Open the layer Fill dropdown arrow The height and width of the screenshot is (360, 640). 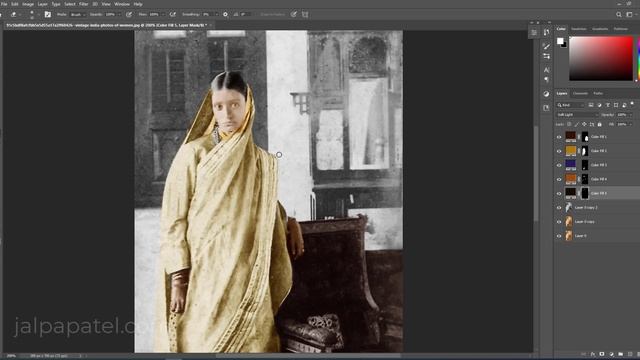pyautogui.click(x=631, y=124)
